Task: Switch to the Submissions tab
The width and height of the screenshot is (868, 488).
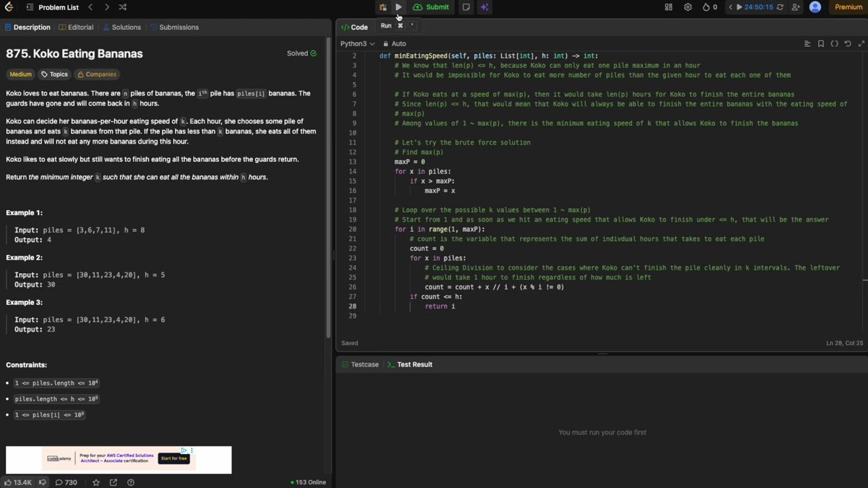Action: click(174, 27)
